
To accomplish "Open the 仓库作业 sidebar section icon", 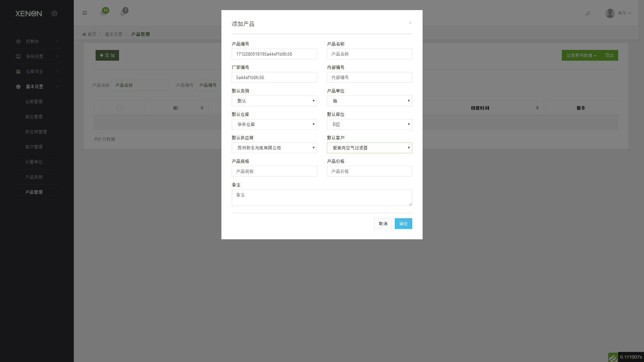I will (x=18, y=71).
